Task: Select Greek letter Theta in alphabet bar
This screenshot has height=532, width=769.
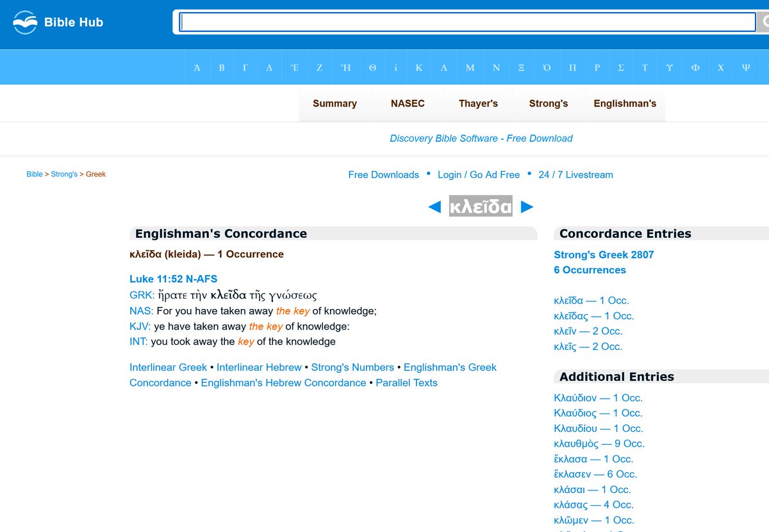Action: [372, 67]
